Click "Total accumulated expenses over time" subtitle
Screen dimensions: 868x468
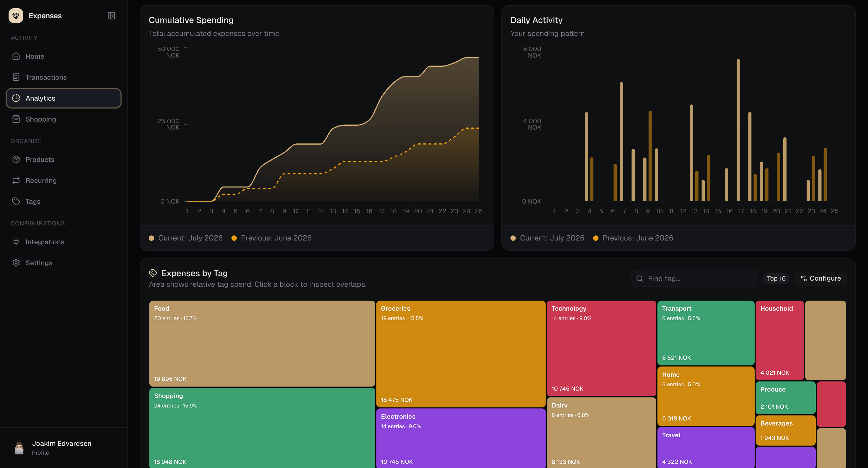pos(214,34)
